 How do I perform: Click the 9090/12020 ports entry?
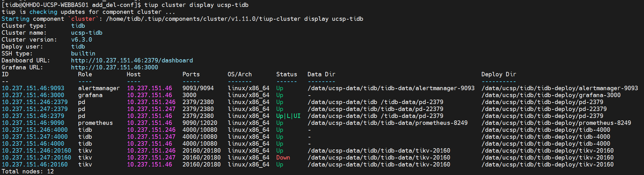pos(199,123)
